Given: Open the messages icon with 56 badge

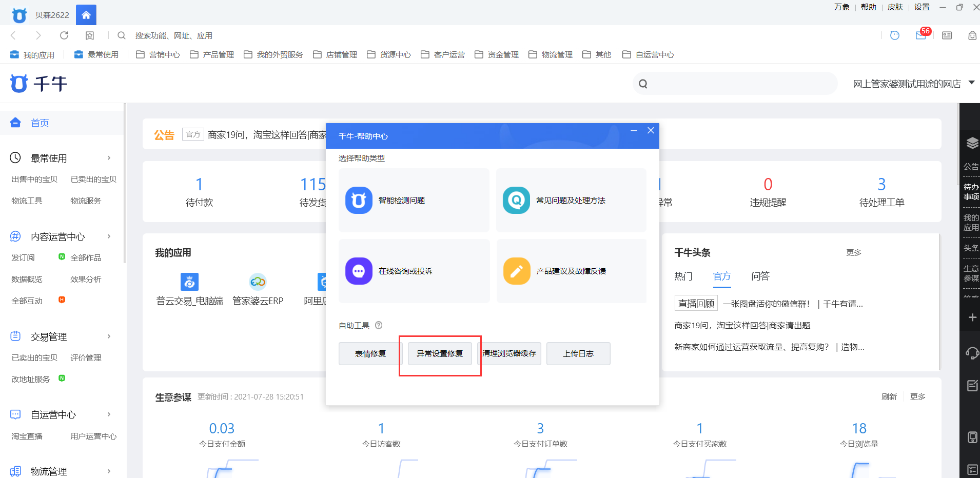Looking at the screenshot, I should [922, 34].
